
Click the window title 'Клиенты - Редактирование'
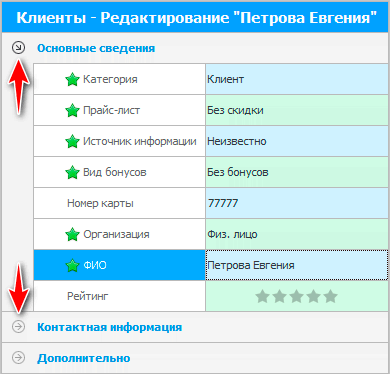(x=123, y=17)
